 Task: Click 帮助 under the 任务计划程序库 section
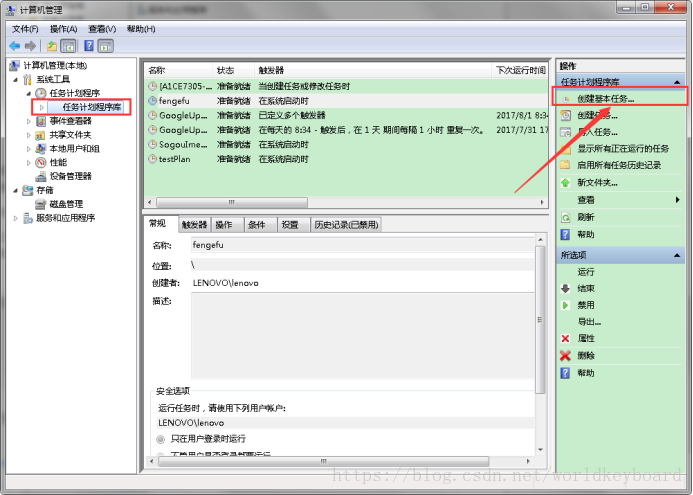click(586, 235)
